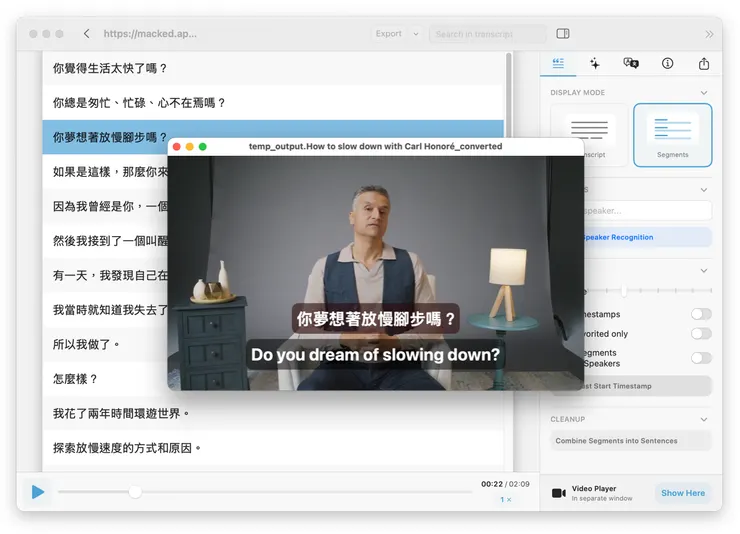Open the AI sparkle tab

pos(595,63)
